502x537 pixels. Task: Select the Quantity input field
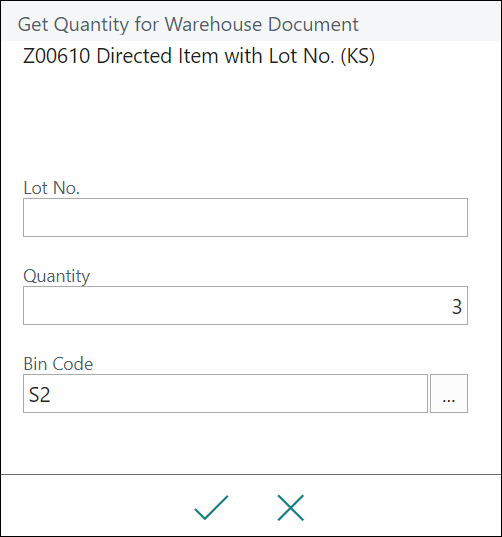point(245,305)
